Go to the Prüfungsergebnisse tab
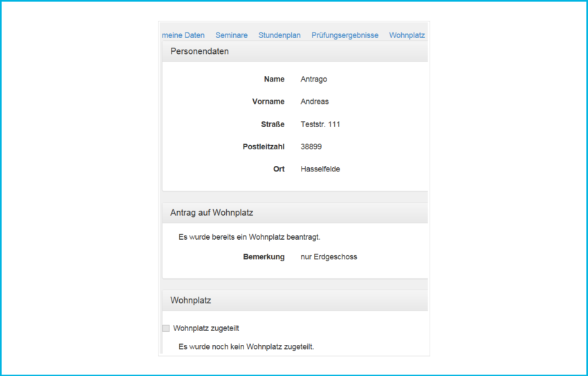This screenshot has height=376, width=588. coord(344,35)
